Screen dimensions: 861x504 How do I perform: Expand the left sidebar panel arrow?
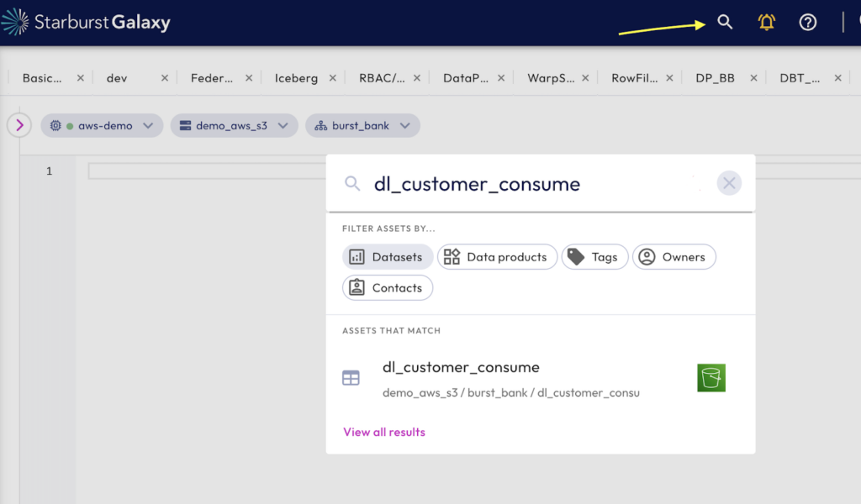[x=19, y=125]
